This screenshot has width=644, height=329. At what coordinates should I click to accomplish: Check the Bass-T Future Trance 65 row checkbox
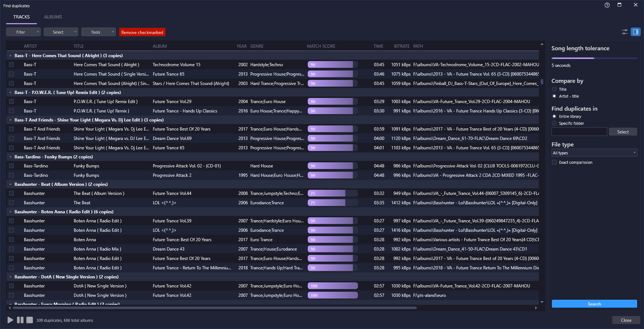click(12, 74)
